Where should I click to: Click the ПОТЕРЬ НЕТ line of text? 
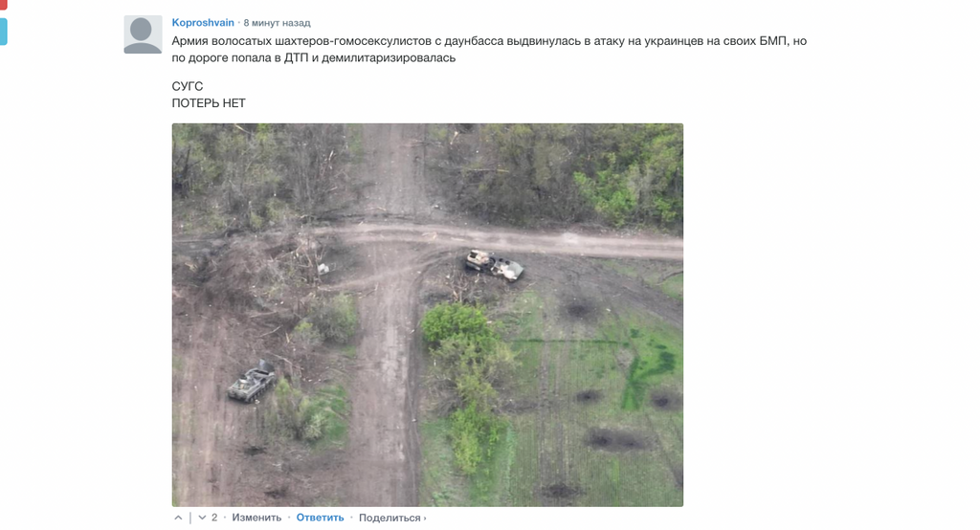[x=209, y=103]
